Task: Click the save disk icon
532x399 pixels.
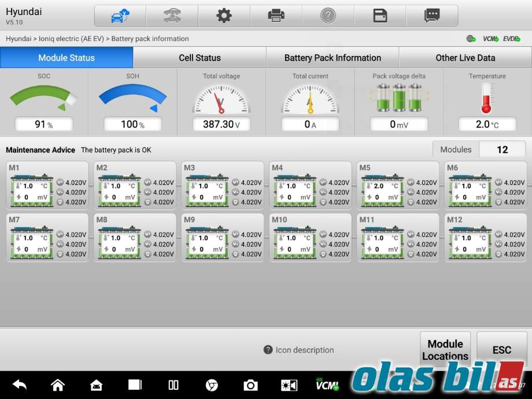Action: [x=380, y=16]
